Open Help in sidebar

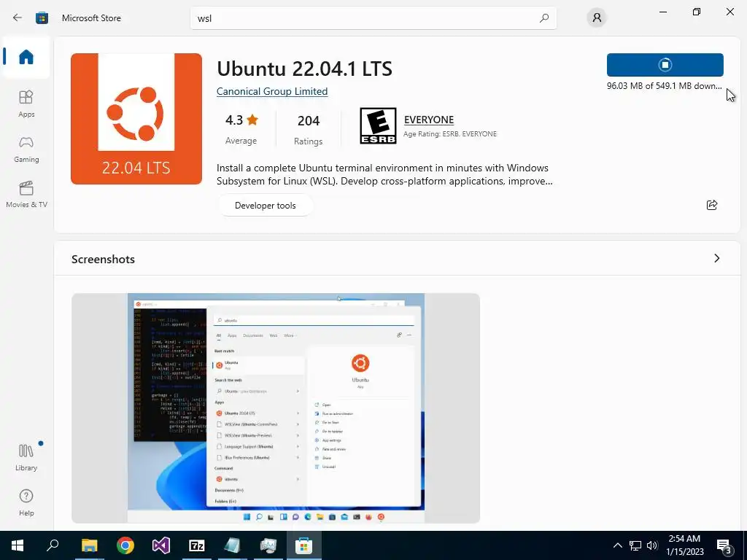pyautogui.click(x=26, y=502)
